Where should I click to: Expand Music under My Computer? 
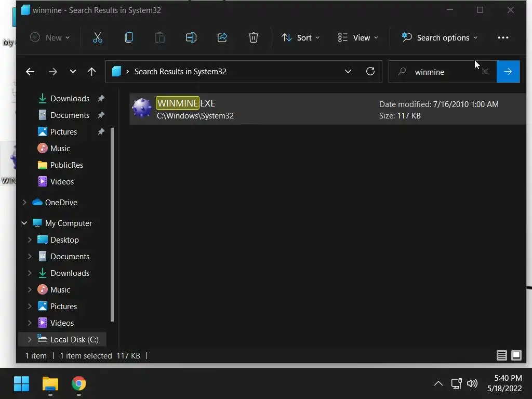[x=30, y=290]
